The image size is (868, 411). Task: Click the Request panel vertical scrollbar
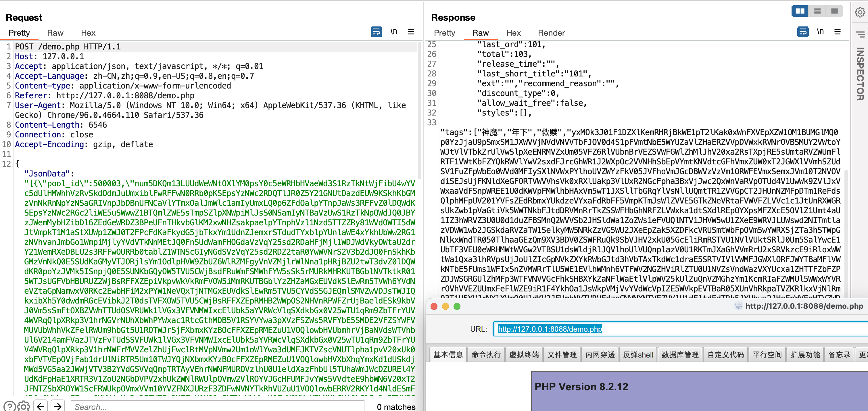[420, 111]
